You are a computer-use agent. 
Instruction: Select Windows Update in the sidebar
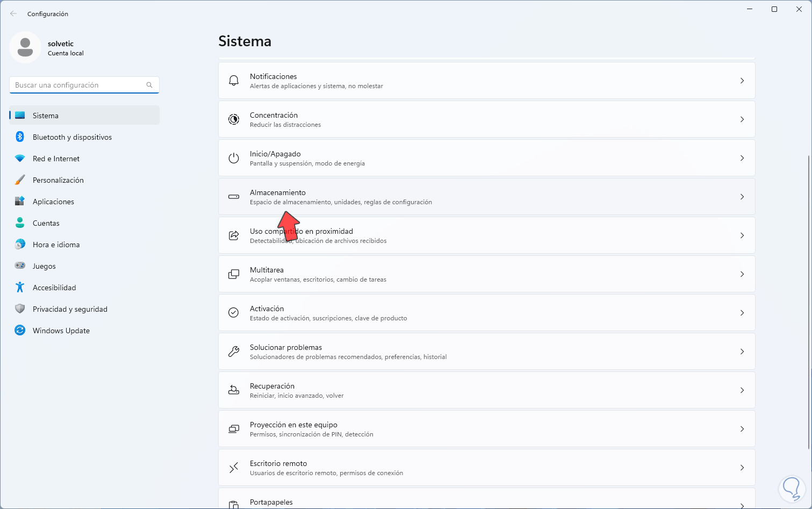(61, 331)
